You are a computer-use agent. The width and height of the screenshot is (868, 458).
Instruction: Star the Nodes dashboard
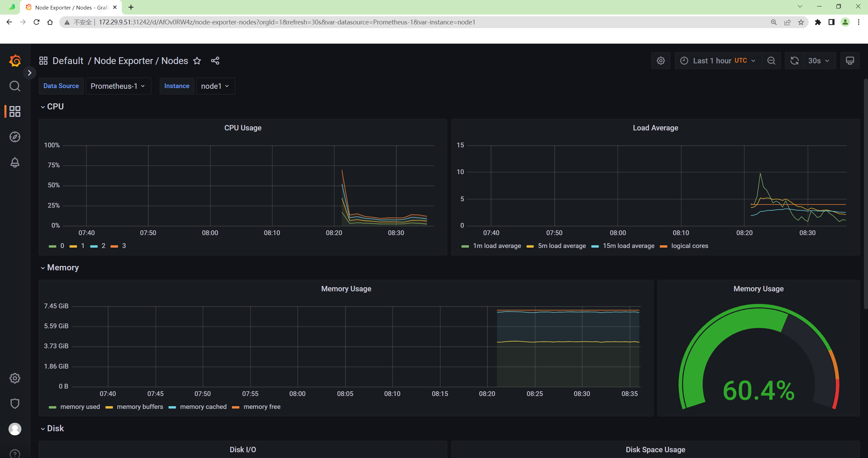[x=197, y=61]
